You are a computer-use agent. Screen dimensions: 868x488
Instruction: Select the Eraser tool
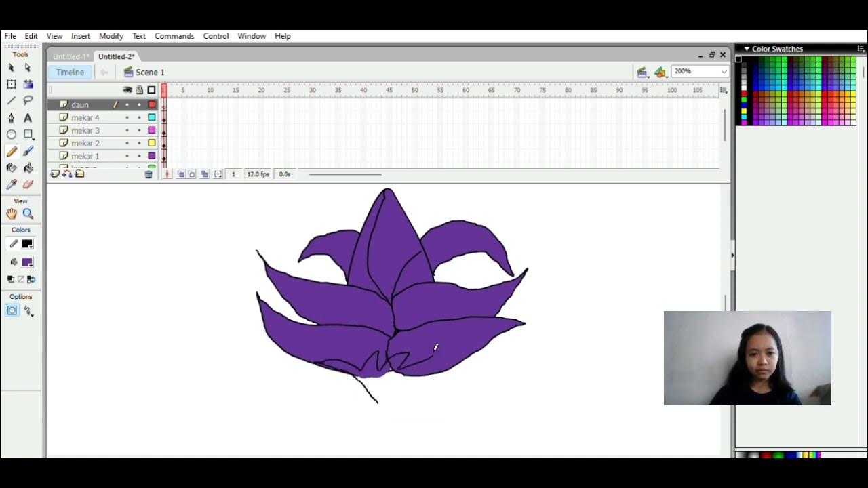(x=28, y=184)
